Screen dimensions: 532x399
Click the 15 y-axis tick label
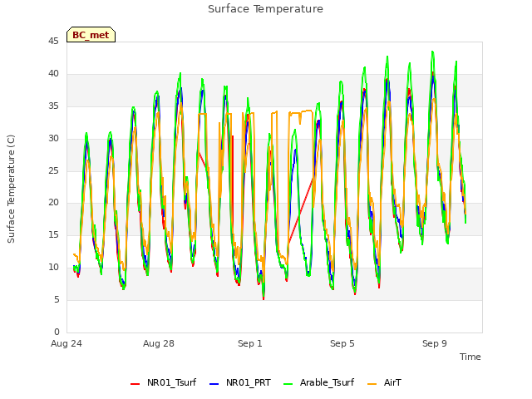(x=53, y=234)
